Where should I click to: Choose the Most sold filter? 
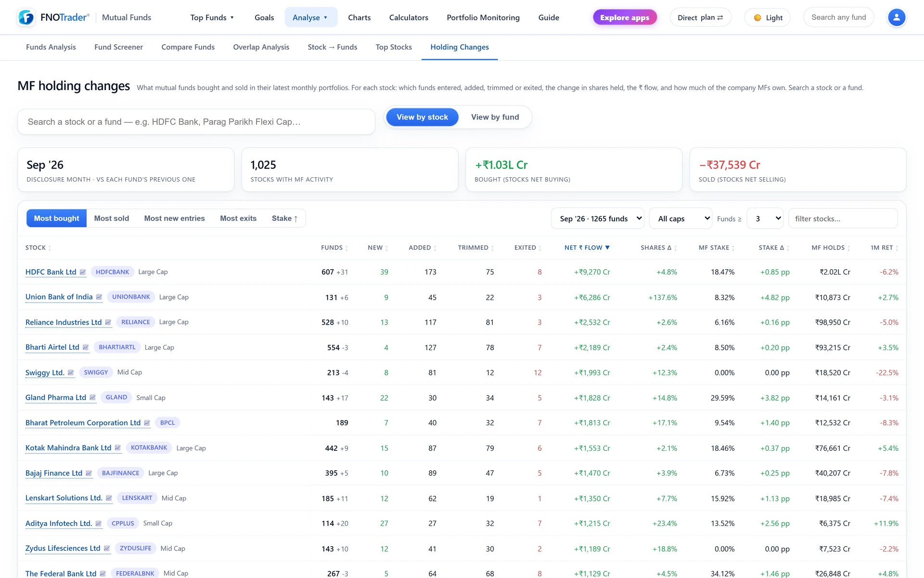coord(112,218)
